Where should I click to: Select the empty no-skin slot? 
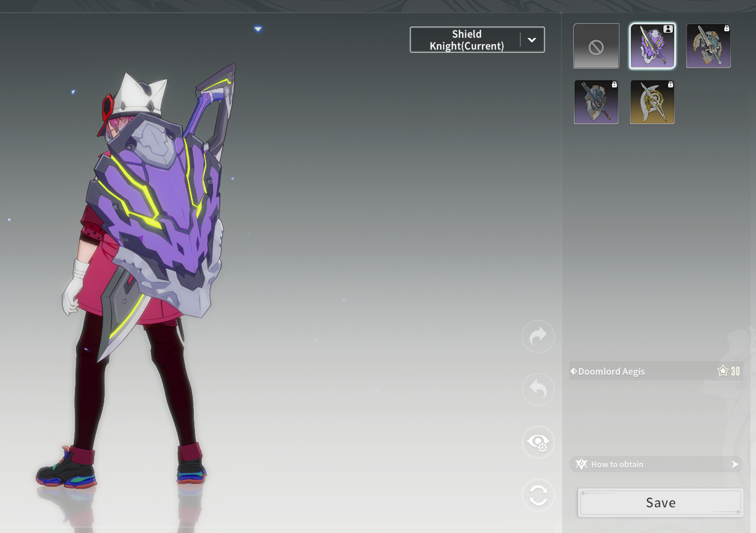(x=596, y=46)
